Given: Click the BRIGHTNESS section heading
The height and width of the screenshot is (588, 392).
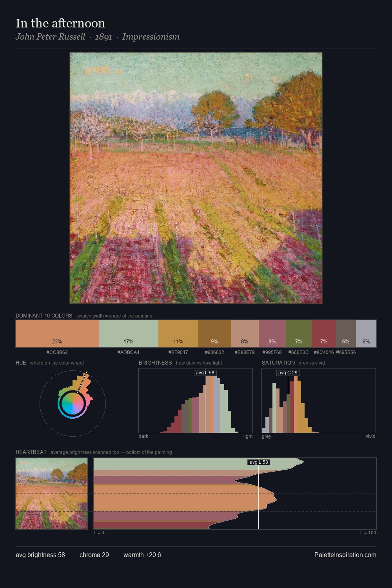Looking at the screenshot, I should pos(155,363).
